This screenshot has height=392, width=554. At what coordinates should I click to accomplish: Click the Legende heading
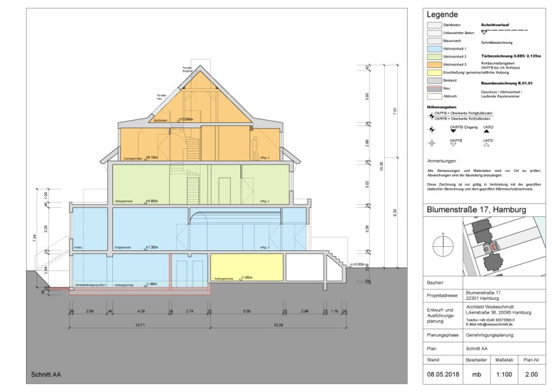point(442,14)
